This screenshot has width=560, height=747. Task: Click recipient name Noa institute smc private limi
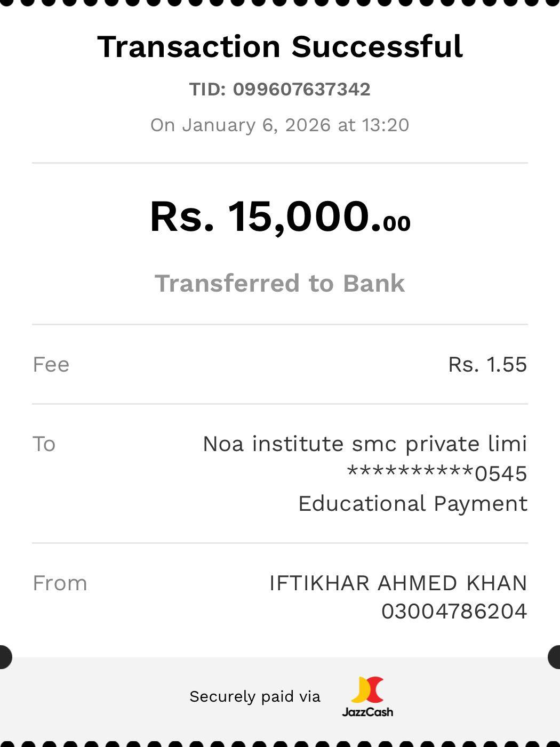365,444
